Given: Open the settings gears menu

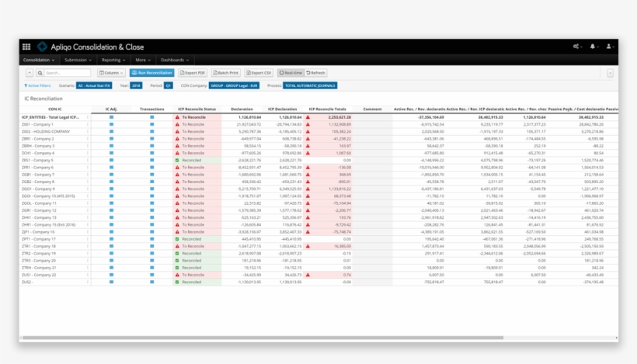Looking at the screenshot, I should click(x=577, y=47).
